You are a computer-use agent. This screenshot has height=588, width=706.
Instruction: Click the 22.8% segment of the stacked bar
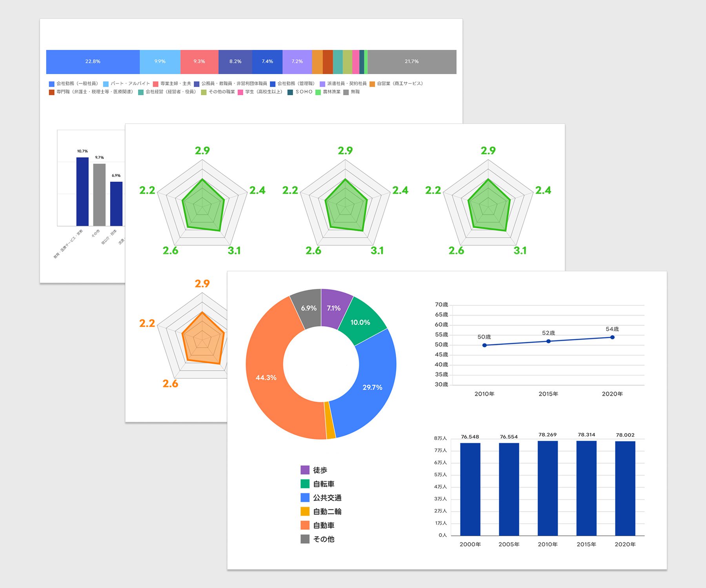coord(93,62)
